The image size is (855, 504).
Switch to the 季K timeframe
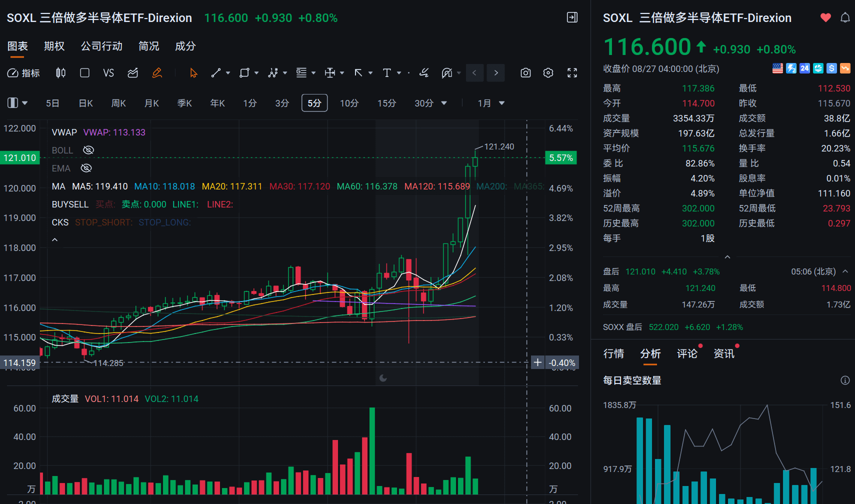(x=184, y=103)
